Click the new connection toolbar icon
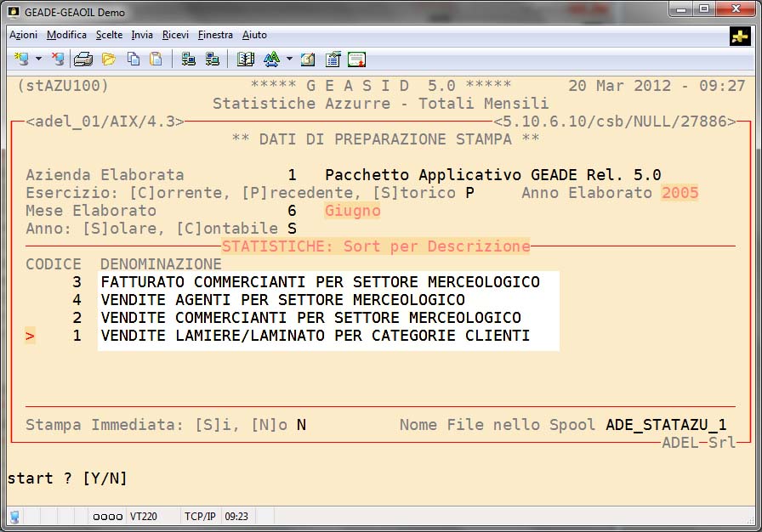Image resolution: width=762 pixels, height=532 pixels. 21,59
